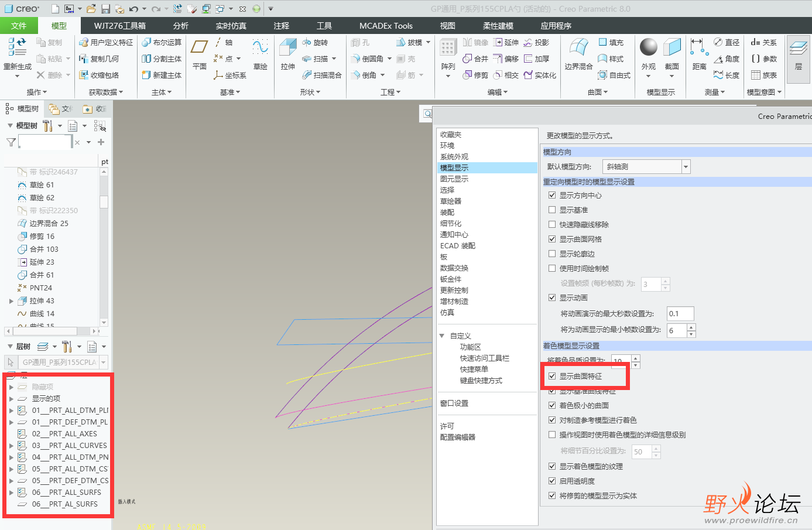The width and height of the screenshot is (812, 530).
Task: Toggle 启用透明度 checkbox
Action: pyautogui.click(x=552, y=481)
